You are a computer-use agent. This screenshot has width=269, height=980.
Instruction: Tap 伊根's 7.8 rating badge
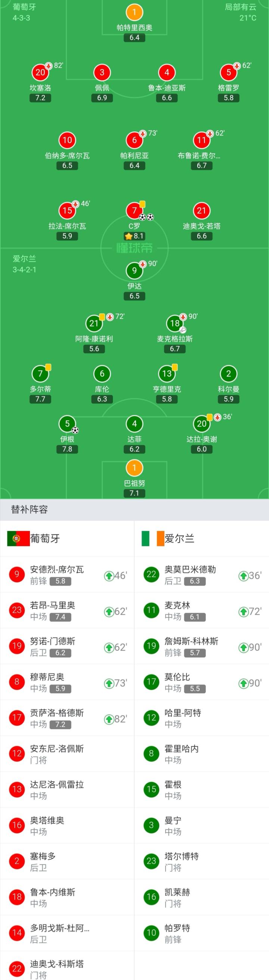click(67, 449)
